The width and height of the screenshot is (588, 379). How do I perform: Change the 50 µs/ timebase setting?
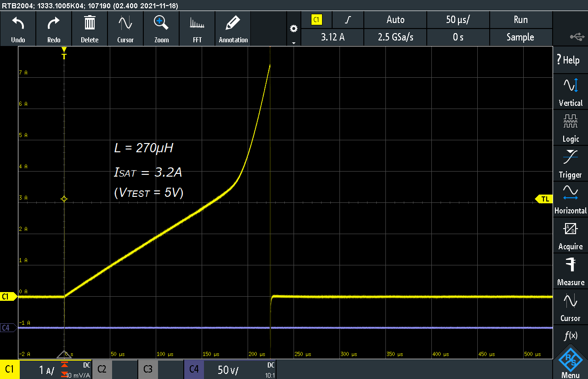pyautogui.click(x=458, y=20)
